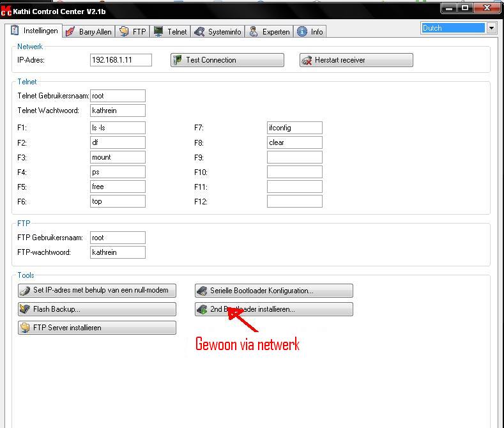Image resolution: width=504 pixels, height=428 pixels.
Task: Open Serielle Bootloader Konfiguration
Action: tap(274, 291)
